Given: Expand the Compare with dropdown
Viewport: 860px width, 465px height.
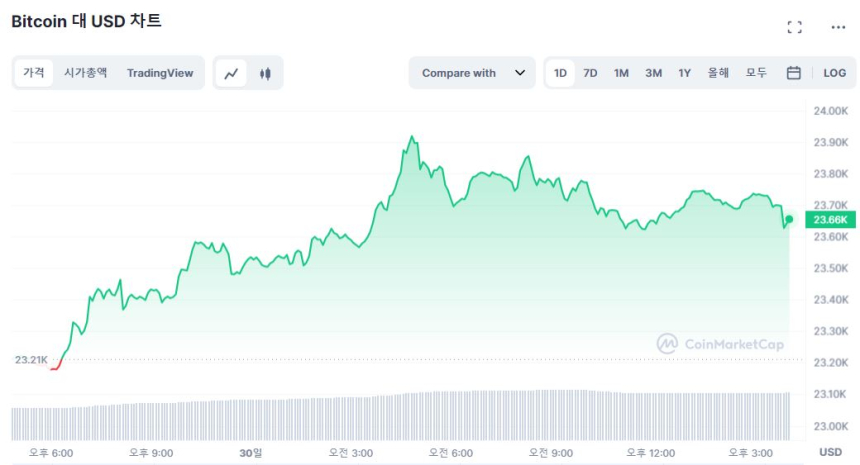Looking at the screenshot, I should tap(472, 73).
